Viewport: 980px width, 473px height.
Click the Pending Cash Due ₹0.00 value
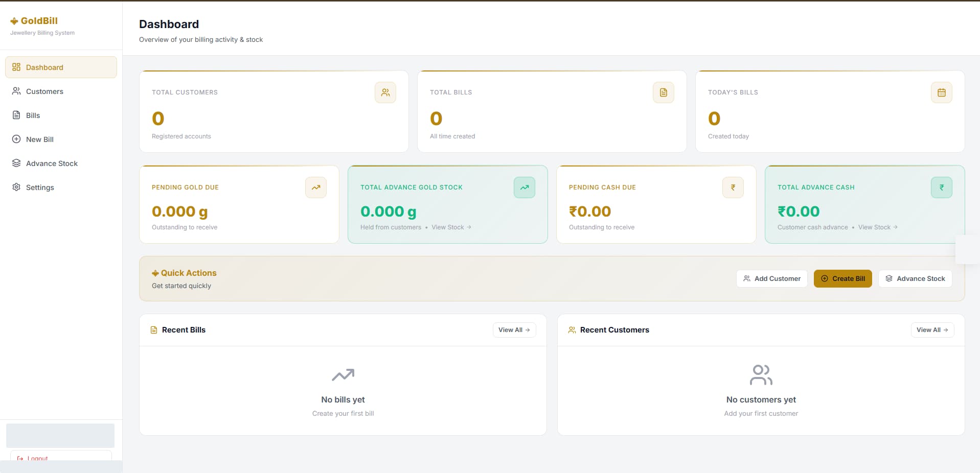[590, 211]
